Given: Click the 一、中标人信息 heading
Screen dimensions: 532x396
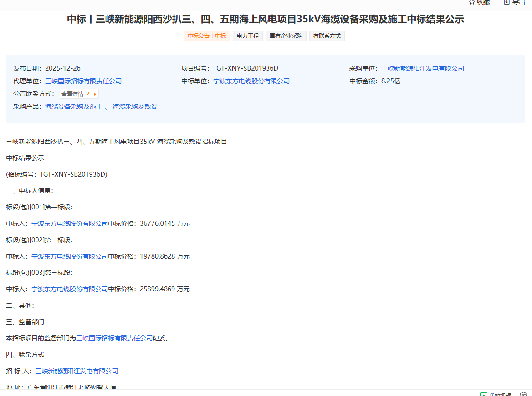Looking at the screenshot, I should click(30, 191).
